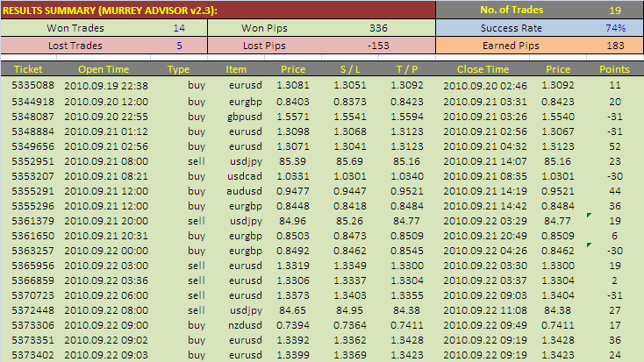
Task: Click the Lost Pips label cell
Action: click(264, 46)
